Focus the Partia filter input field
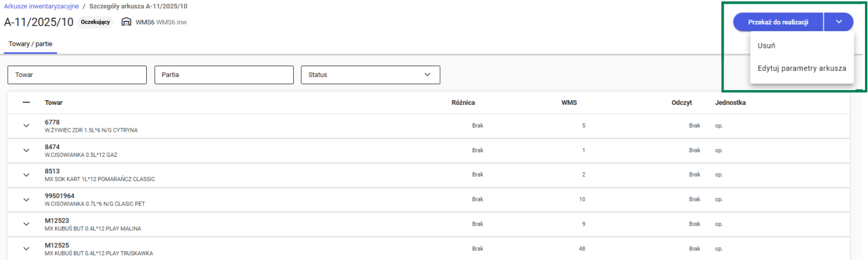 click(224, 75)
